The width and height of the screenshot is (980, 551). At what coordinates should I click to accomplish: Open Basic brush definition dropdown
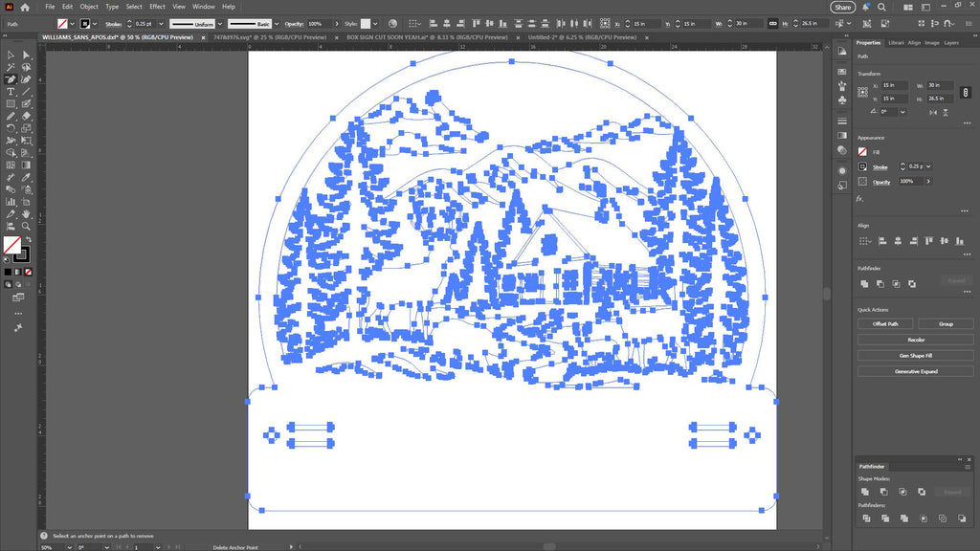pos(277,24)
